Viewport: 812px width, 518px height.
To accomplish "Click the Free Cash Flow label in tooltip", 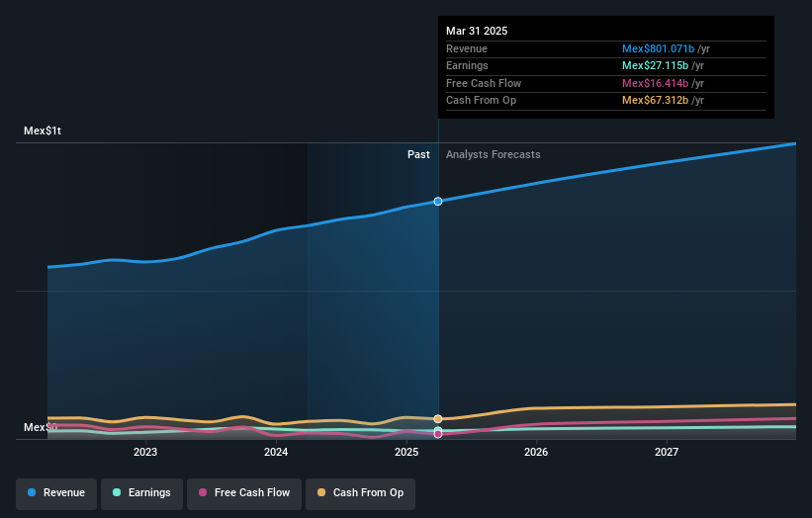I will click(x=484, y=83).
